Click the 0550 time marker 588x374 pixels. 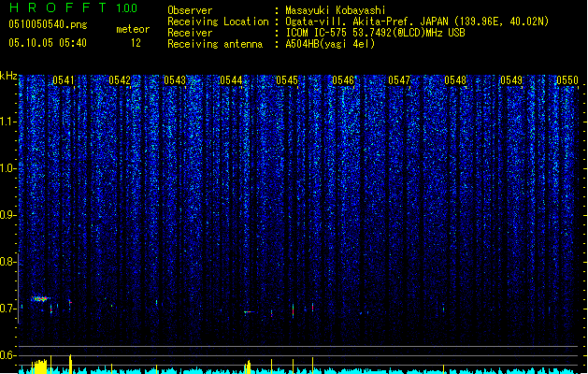pyautogui.click(x=567, y=80)
